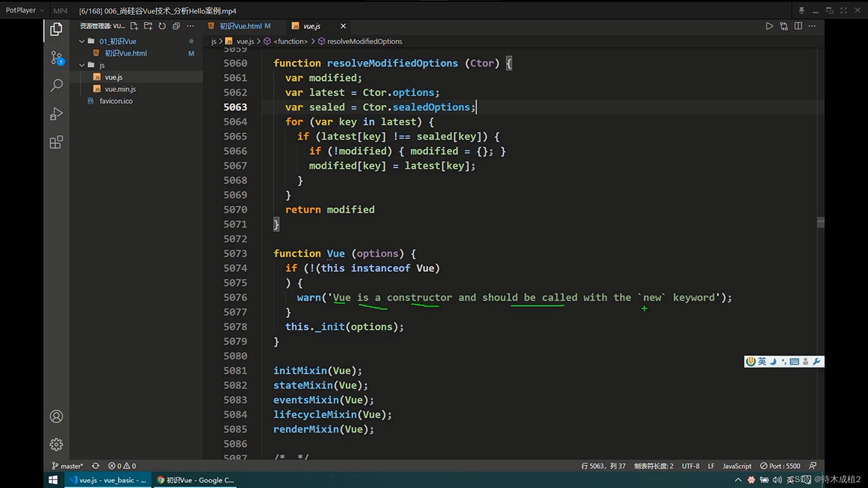
Task: Select vue.js in file tree
Action: tap(114, 77)
